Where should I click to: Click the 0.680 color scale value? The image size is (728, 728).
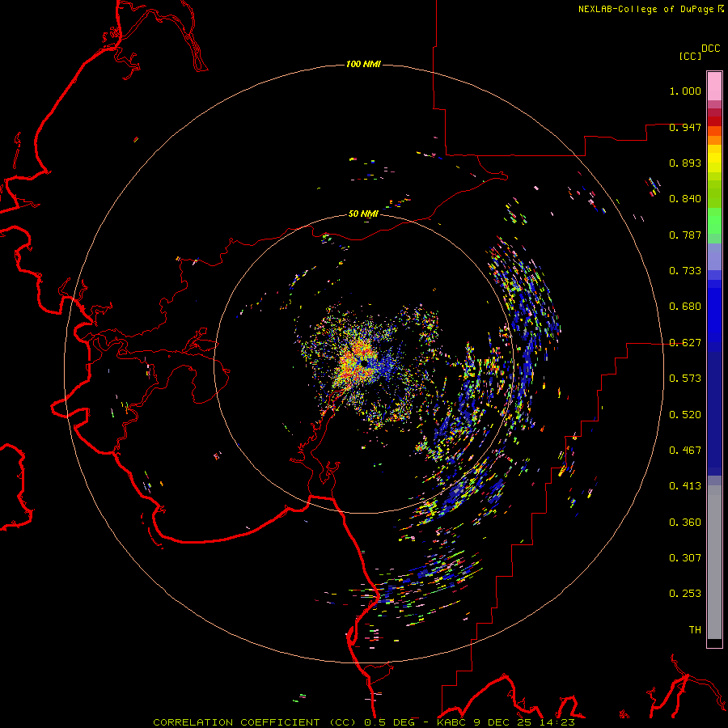pyautogui.click(x=685, y=307)
